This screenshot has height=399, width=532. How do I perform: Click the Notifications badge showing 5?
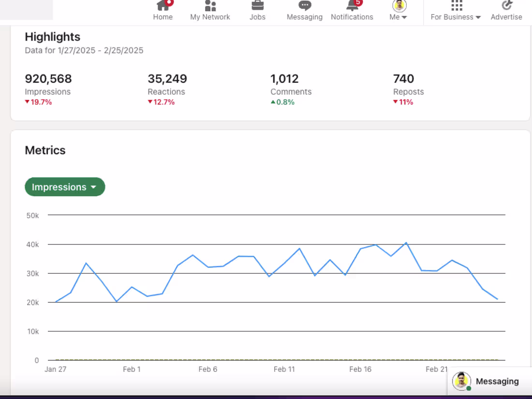[358, 2]
